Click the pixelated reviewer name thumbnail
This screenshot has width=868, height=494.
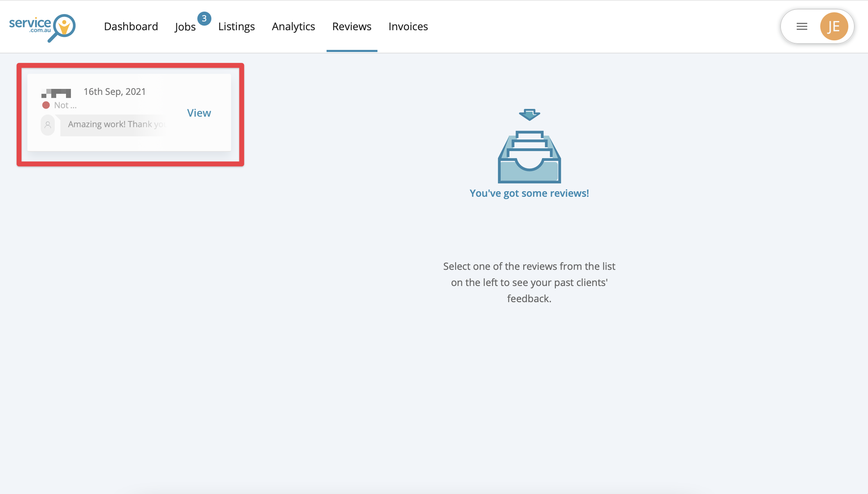[x=56, y=93]
